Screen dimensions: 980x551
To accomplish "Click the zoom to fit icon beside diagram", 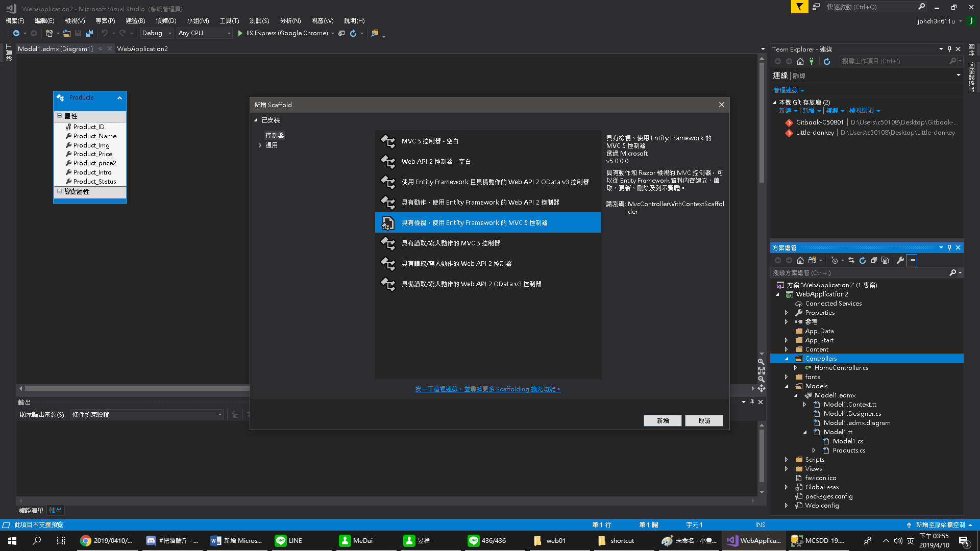I will click(761, 371).
